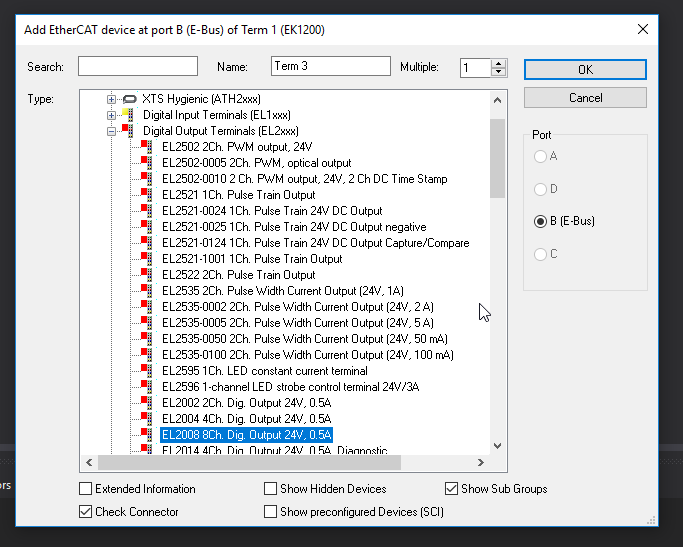The height and width of the screenshot is (547, 683).
Task: Click the horizontal scrollbar right arrow
Action: coord(481,463)
